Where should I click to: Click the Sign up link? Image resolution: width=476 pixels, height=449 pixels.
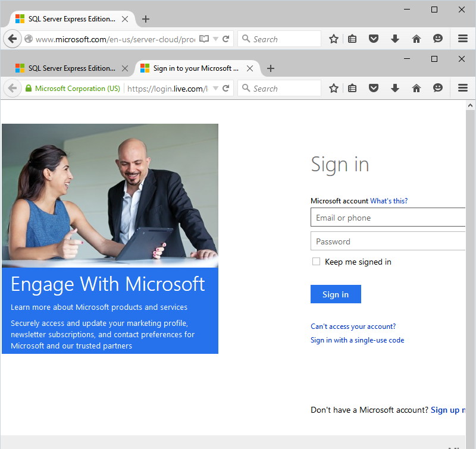pyautogui.click(x=448, y=410)
